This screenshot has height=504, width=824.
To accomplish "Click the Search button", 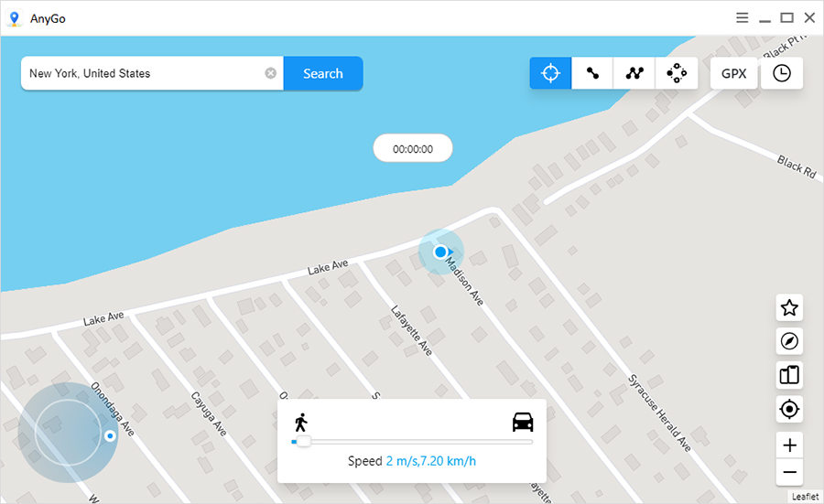I will coord(322,73).
